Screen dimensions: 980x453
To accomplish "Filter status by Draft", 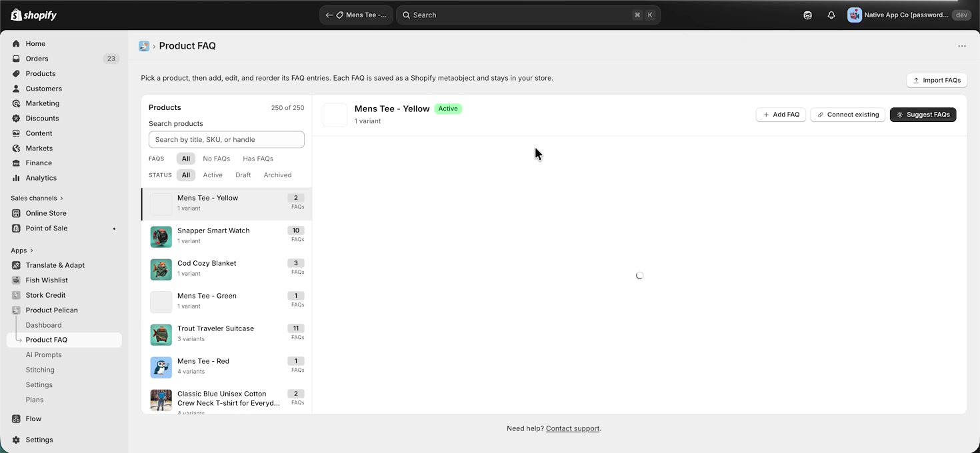I will point(243,175).
